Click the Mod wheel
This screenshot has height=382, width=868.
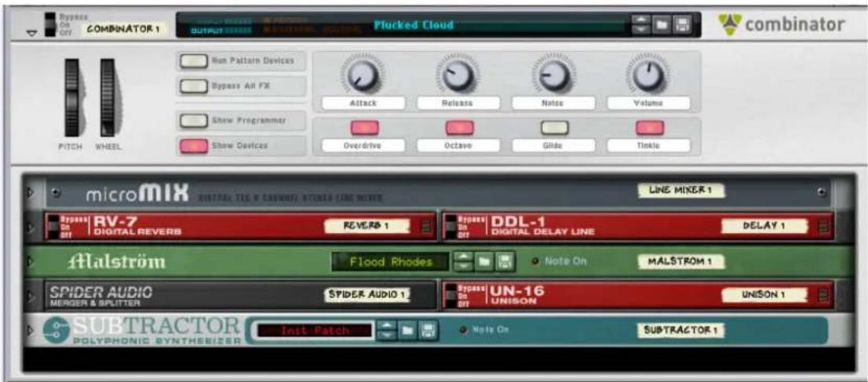click(108, 97)
